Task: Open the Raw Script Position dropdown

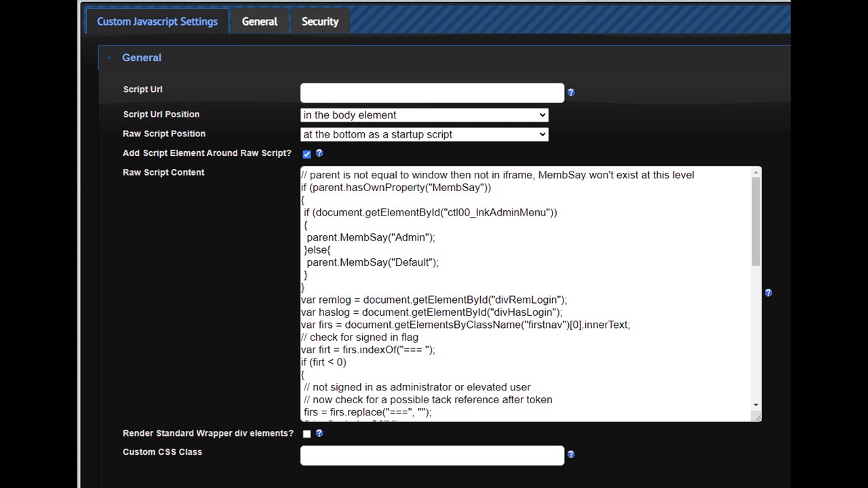Action: pos(424,134)
